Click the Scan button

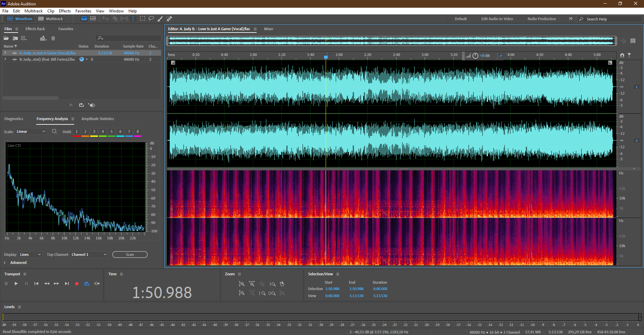[130, 255]
